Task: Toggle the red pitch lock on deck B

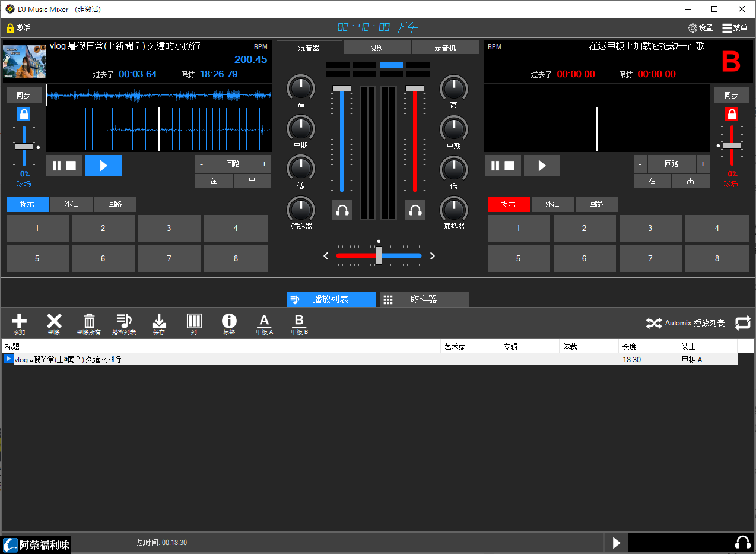Action: [732, 113]
